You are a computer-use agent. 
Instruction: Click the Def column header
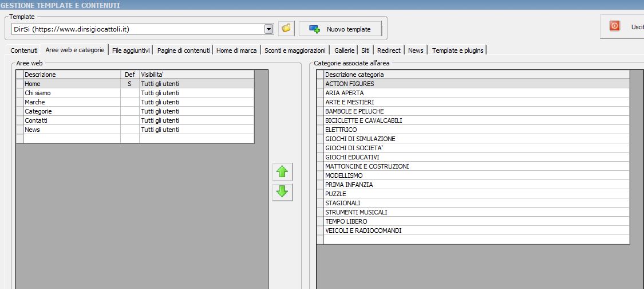coord(130,75)
